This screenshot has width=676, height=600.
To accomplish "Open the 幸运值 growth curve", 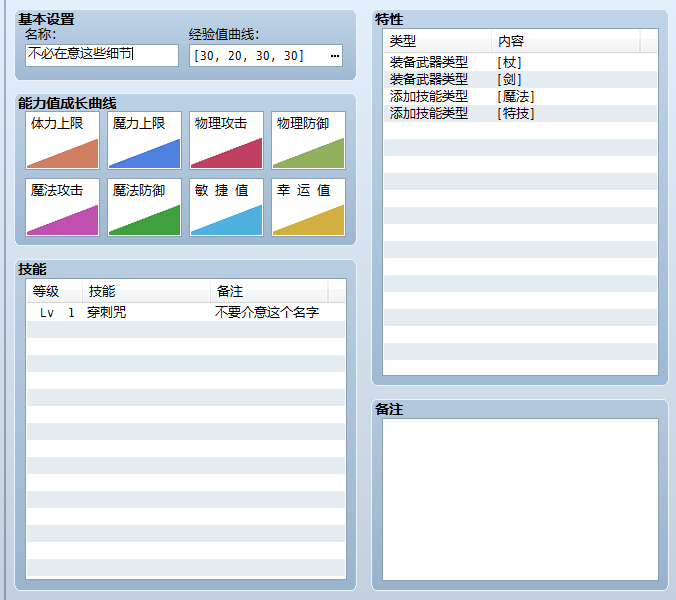I will 308,207.
